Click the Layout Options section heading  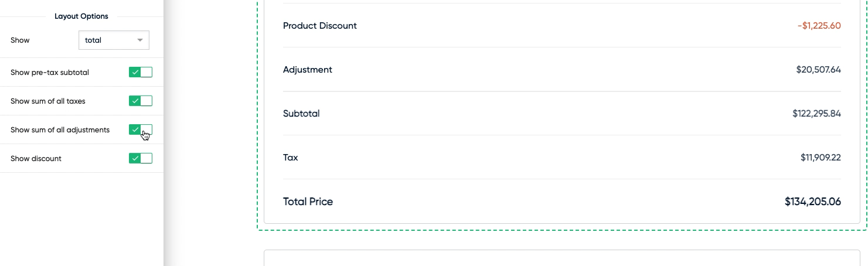pyautogui.click(x=81, y=16)
